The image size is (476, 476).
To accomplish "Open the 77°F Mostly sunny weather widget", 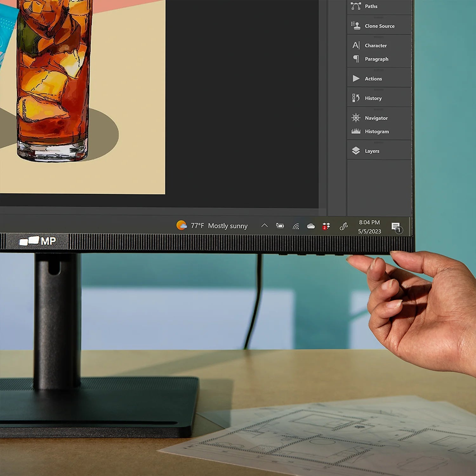I will point(212,226).
